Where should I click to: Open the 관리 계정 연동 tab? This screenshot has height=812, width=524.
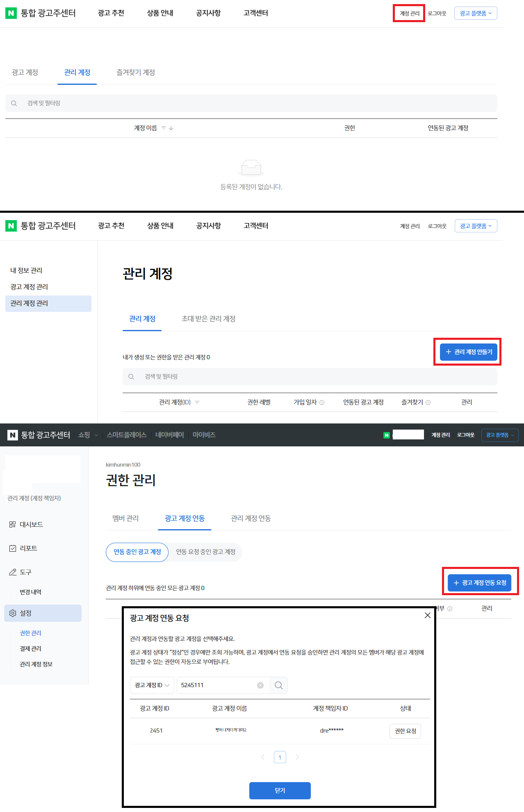[x=251, y=519]
